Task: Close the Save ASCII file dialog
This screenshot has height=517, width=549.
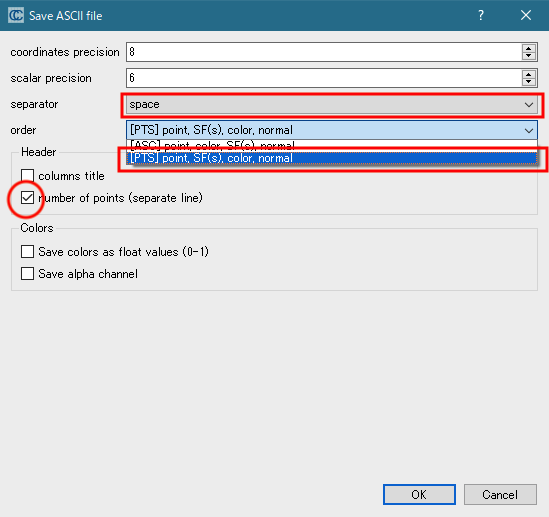Action: 526,15
